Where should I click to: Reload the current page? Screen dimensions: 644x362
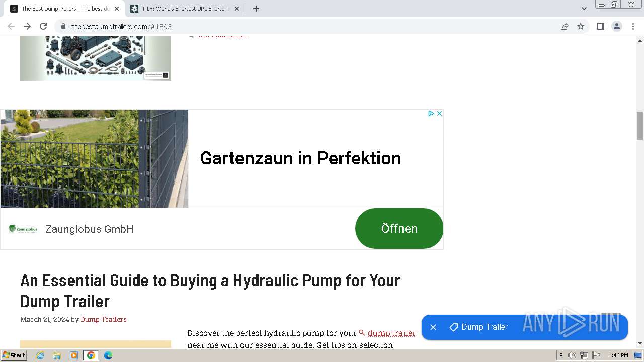[43, 26]
